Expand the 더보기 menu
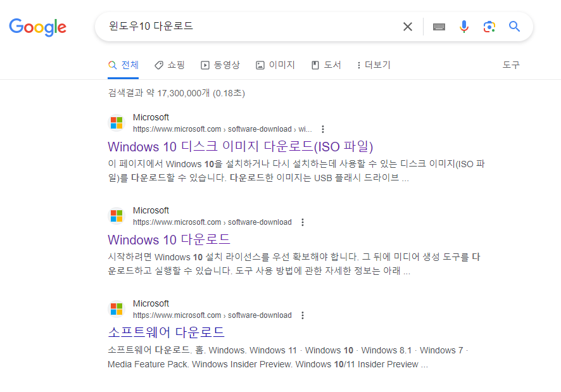Screen dimensions: 561x392 pyautogui.click(x=374, y=65)
